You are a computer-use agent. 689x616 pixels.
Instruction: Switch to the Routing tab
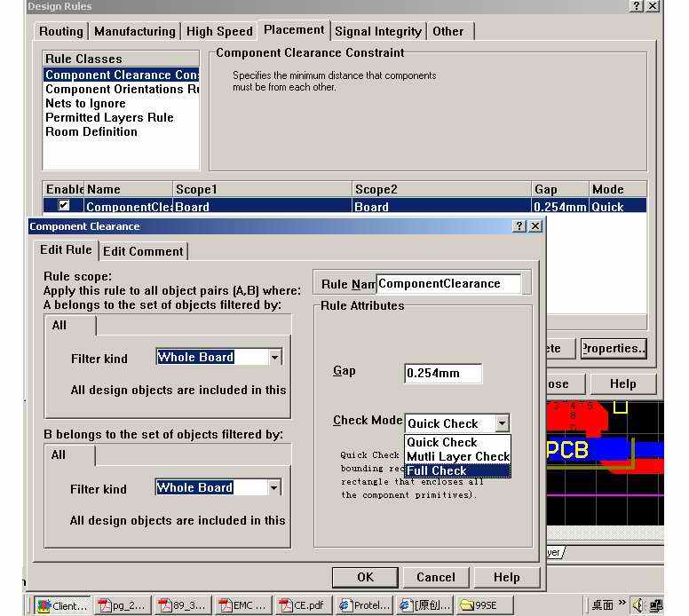[60, 31]
